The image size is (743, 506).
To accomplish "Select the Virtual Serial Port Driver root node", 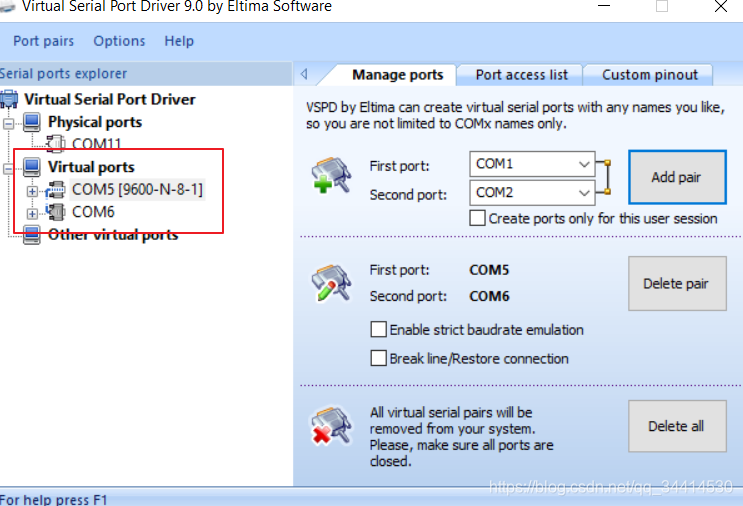I will pyautogui.click(x=109, y=99).
